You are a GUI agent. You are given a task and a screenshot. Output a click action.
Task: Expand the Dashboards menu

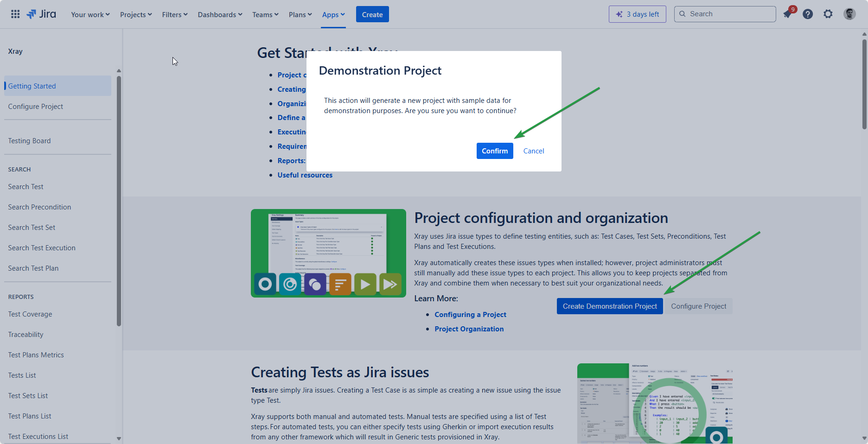[220, 14]
